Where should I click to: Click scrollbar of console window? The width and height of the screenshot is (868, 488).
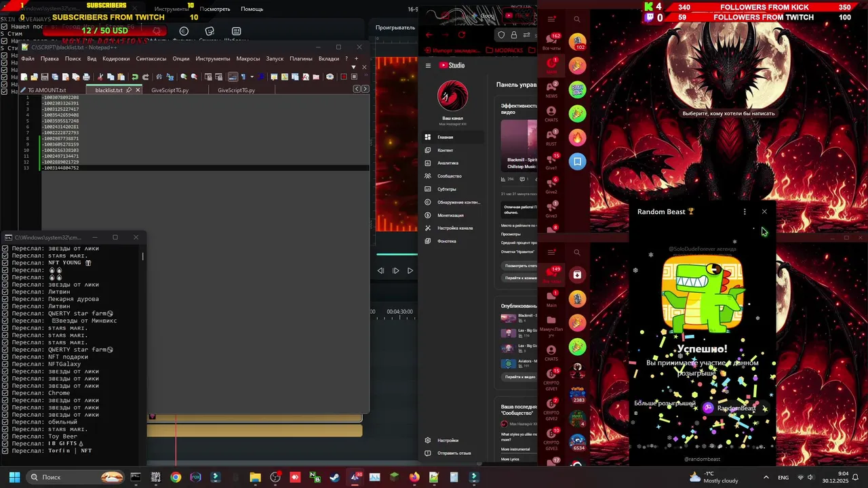tap(142, 257)
